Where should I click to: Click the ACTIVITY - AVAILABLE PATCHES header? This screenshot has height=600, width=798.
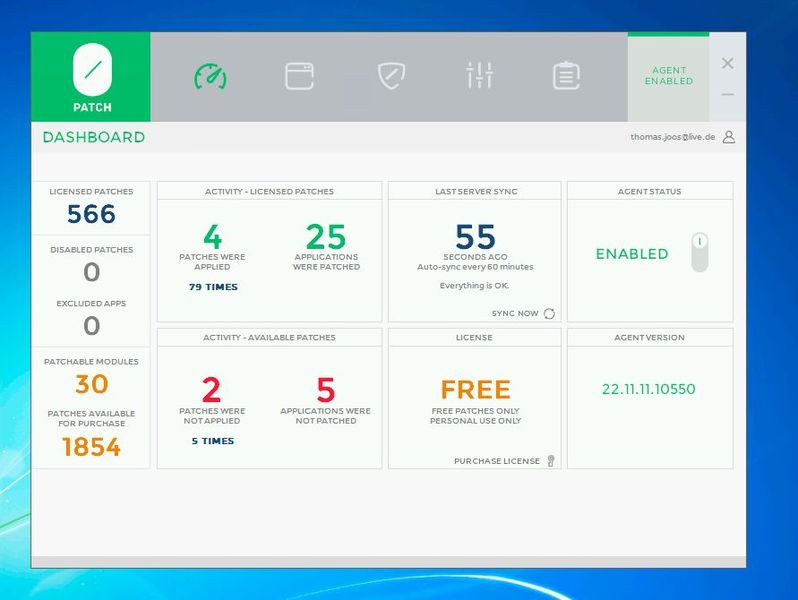(x=269, y=337)
